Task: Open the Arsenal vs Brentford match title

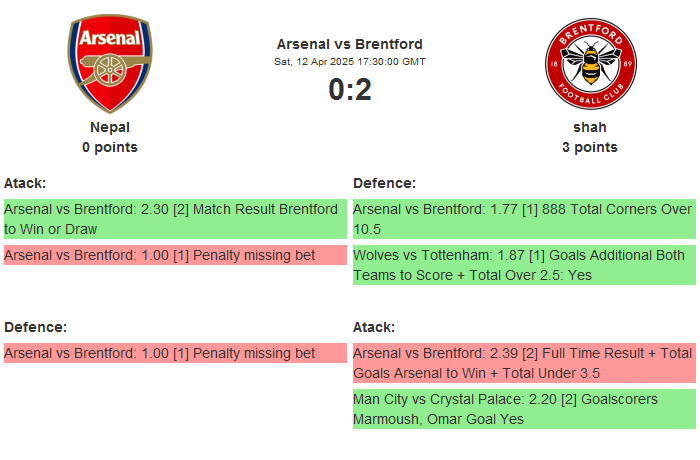Action: coord(350,44)
